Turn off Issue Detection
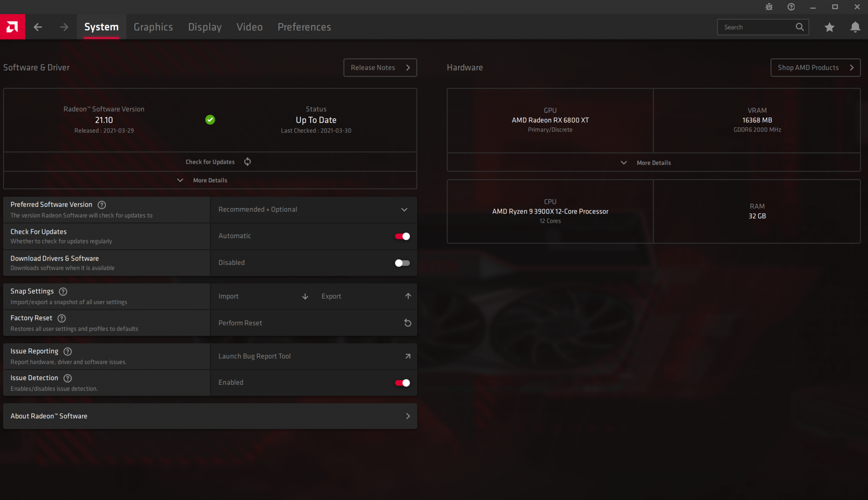The height and width of the screenshot is (500, 868). click(402, 383)
